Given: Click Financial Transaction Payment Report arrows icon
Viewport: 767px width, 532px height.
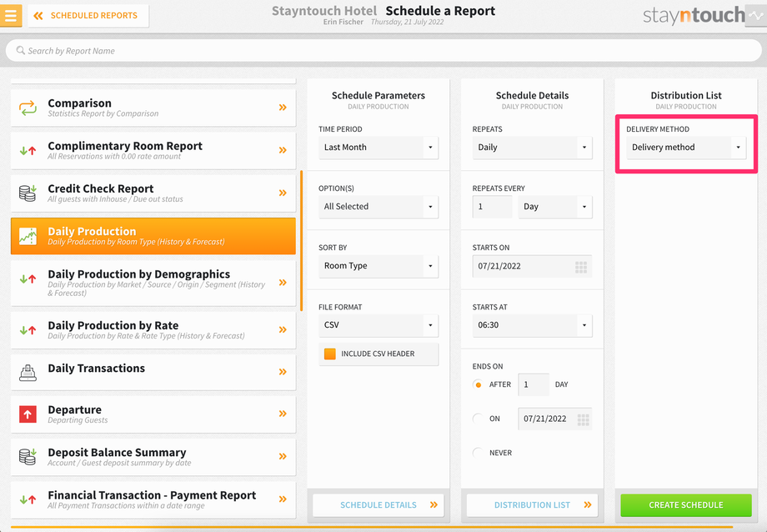Looking at the screenshot, I should 28,499.
